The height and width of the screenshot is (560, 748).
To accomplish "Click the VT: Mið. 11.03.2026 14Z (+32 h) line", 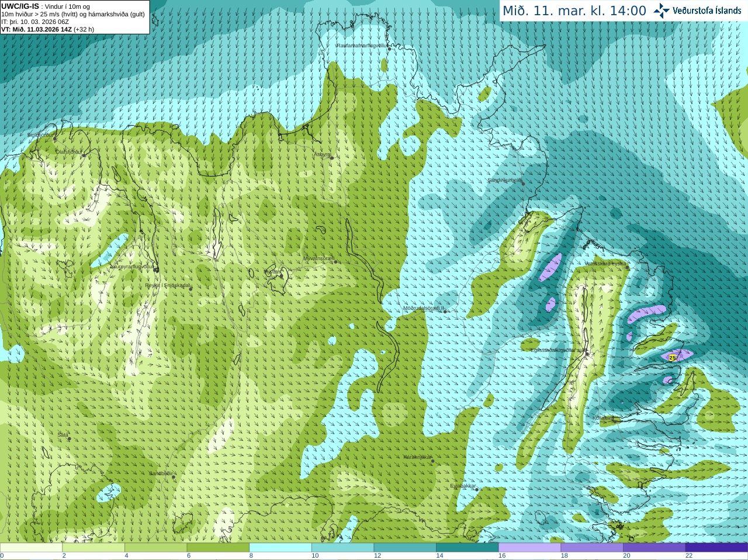I will [x=47, y=29].
